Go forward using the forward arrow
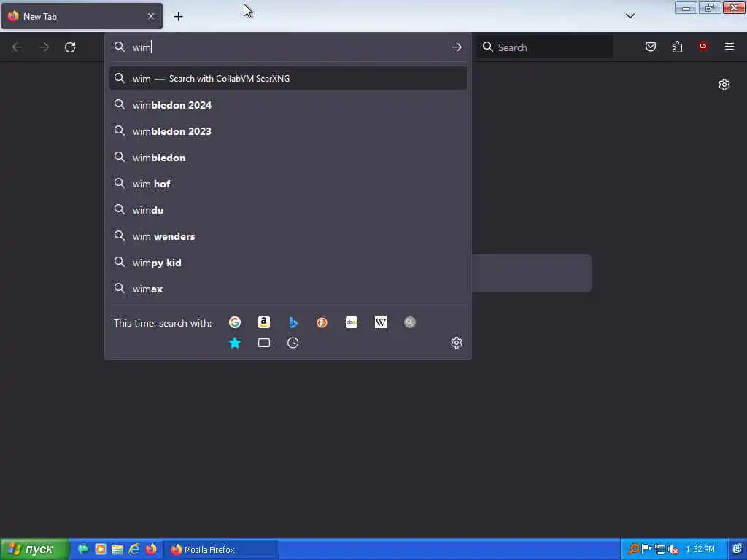Screen dimensions: 747x560 click(44, 47)
